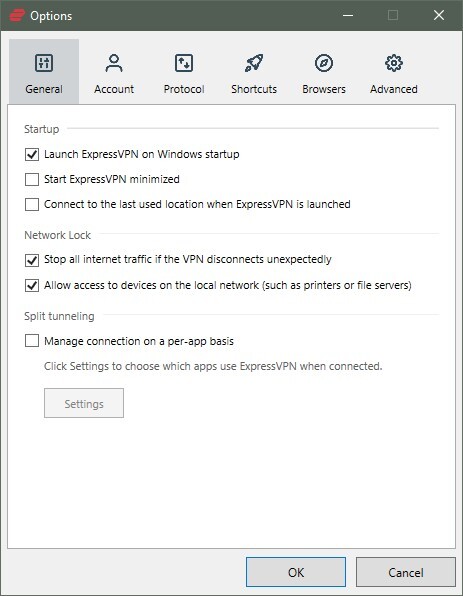Enable Manage connection on a per-app basis

(x=32, y=341)
